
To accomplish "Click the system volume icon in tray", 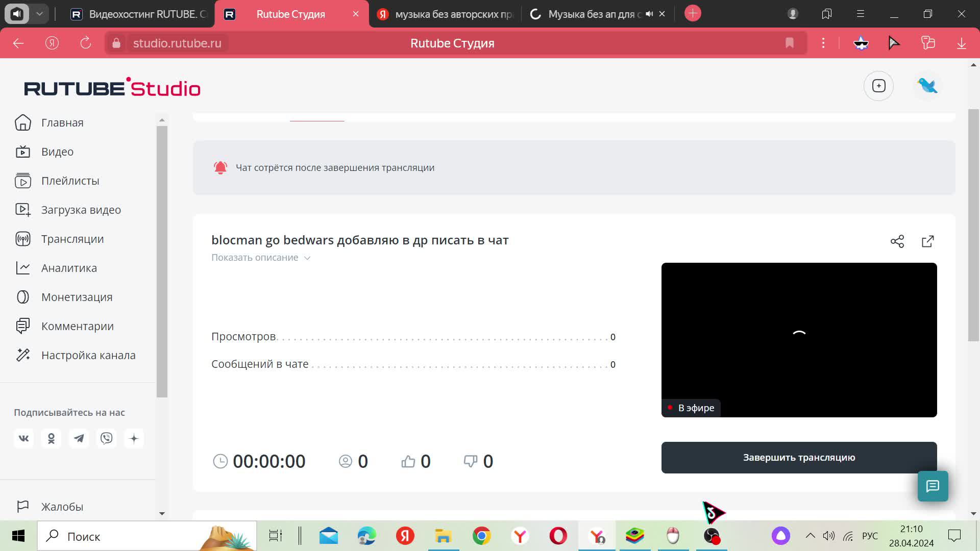I will point(828,536).
